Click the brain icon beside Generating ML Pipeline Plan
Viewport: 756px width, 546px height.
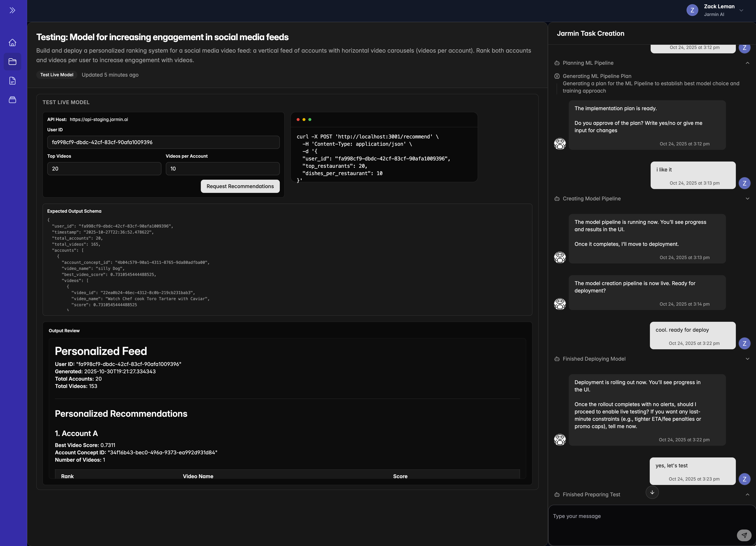557,76
